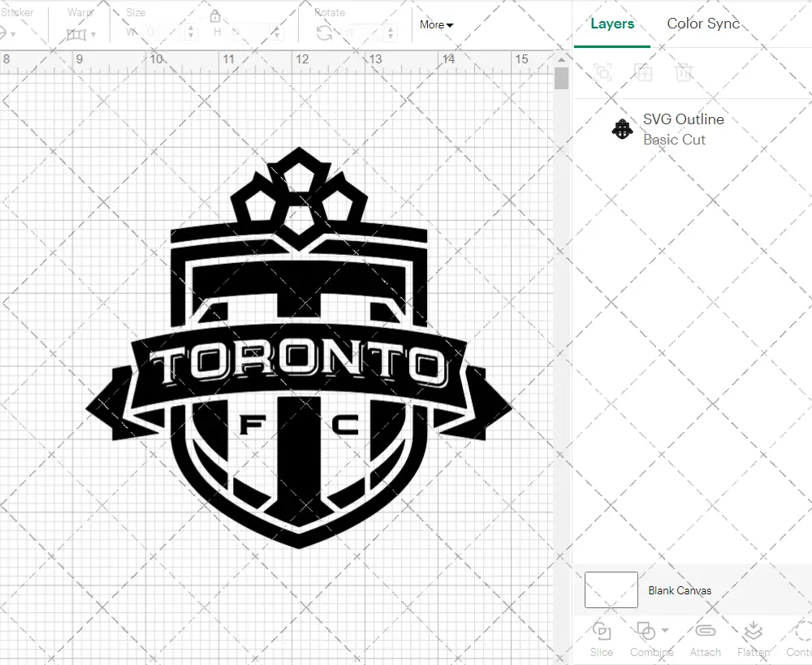Flatten the selected layer
Image resolution: width=812 pixels, height=665 pixels.
click(753, 640)
